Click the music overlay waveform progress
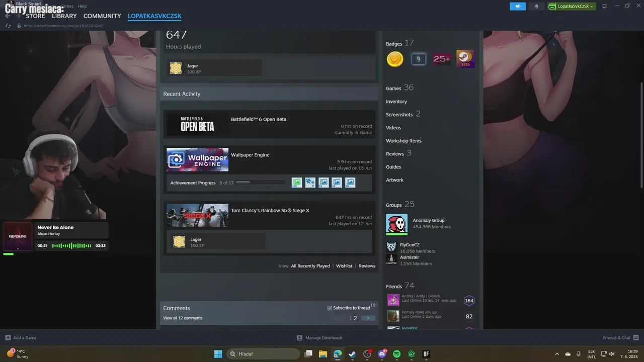644x362 pixels. [71, 246]
